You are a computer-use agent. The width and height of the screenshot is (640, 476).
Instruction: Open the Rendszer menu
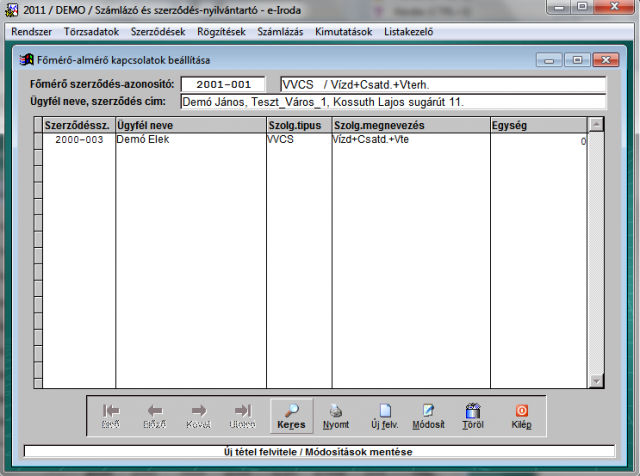pos(31,31)
